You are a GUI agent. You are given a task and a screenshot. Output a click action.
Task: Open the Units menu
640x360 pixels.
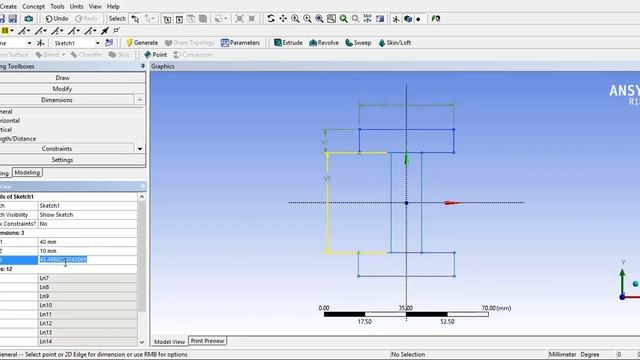coord(76,7)
